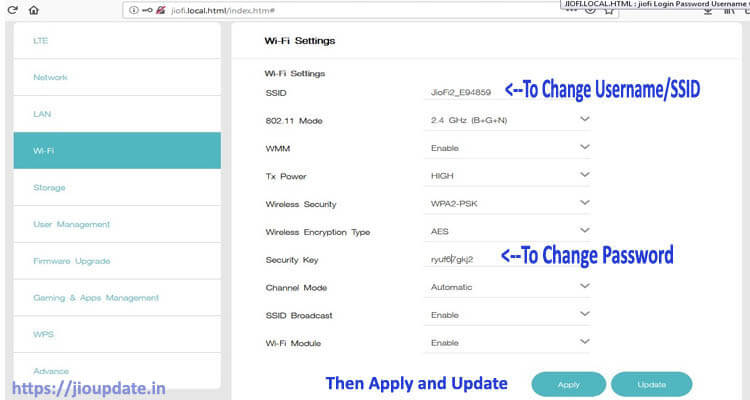Open the Wireless Encryption Type dropdown
The width and height of the screenshot is (750, 400).
(x=507, y=231)
